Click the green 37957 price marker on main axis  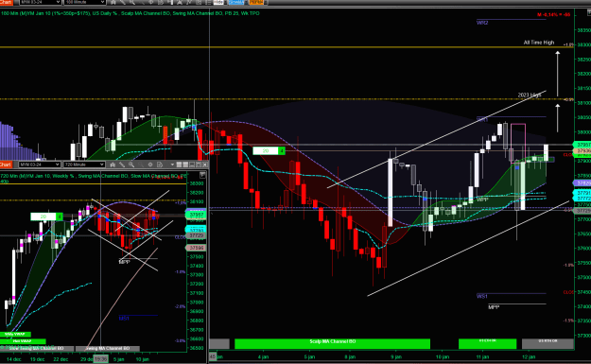[582, 145]
